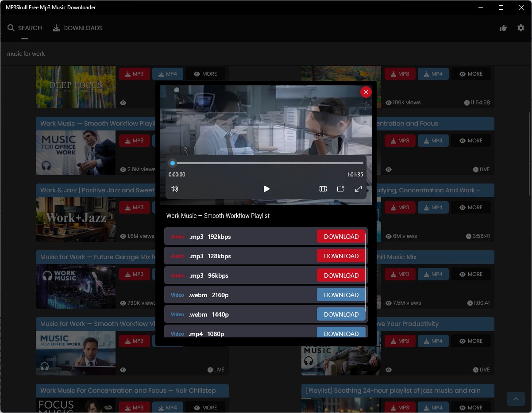The width and height of the screenshot is (532, 413).
Task: Close the download popup with the red X
Action: (366, 92)
